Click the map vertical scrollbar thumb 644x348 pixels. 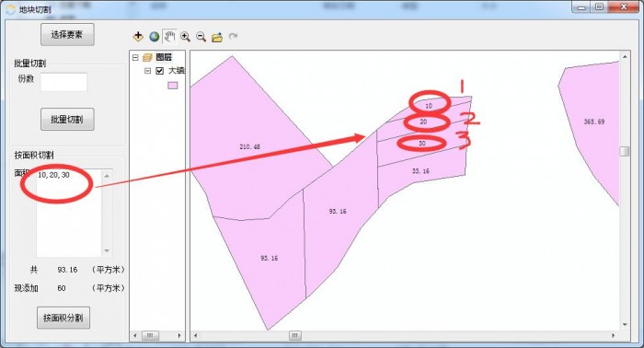(625, 151)
